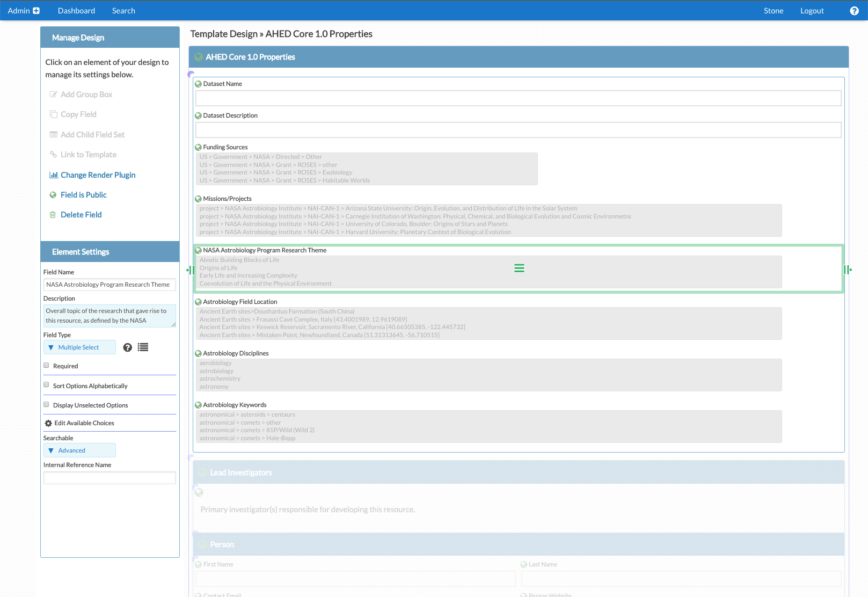The height and width of the screenshot is (597, 868).
Task: Click the Dataset Description text box
Action: pos(518,129)
